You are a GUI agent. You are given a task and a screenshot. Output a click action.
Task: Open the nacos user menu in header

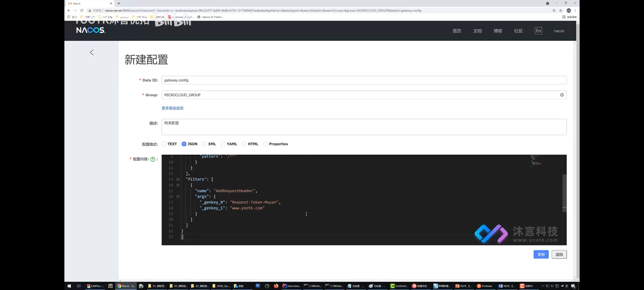tap(559, 31)
